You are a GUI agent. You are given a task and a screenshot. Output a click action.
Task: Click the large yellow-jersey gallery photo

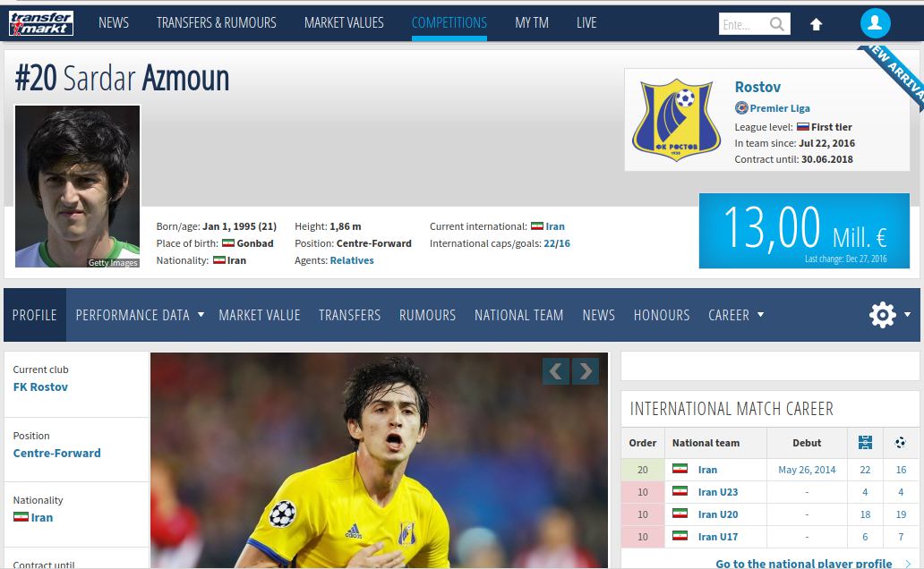click(379, 460)
